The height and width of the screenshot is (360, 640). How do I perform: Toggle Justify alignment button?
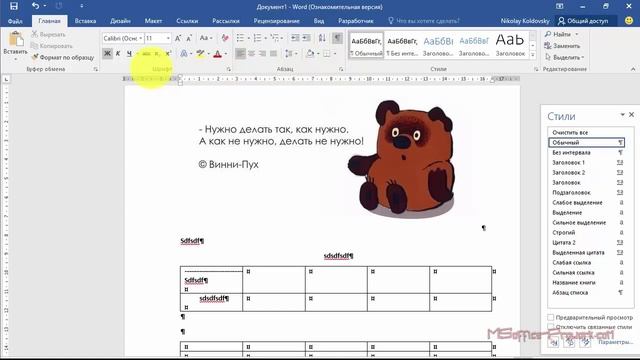coord(273,53)
